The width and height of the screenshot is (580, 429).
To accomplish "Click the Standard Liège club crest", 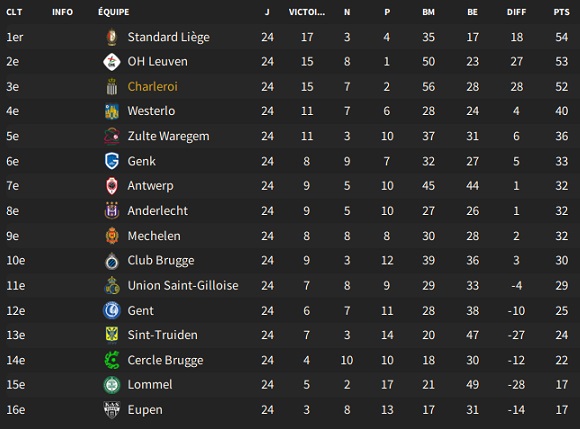I will pos(112,37).
